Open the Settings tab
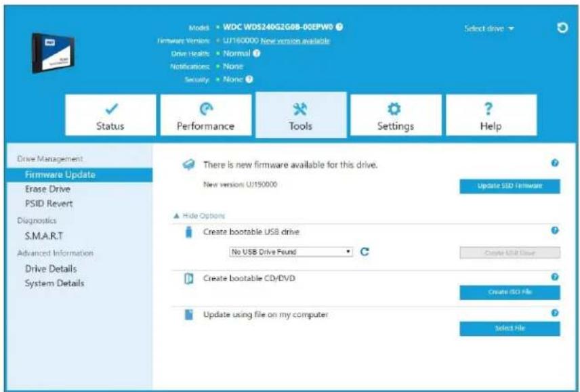The width and height of the screenshot is (580, 392). coord(396,115)
